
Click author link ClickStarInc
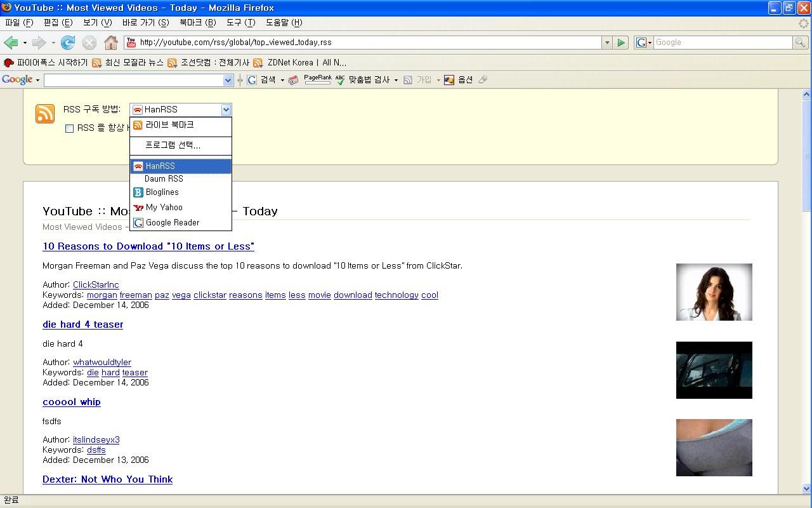coord(96,285)
